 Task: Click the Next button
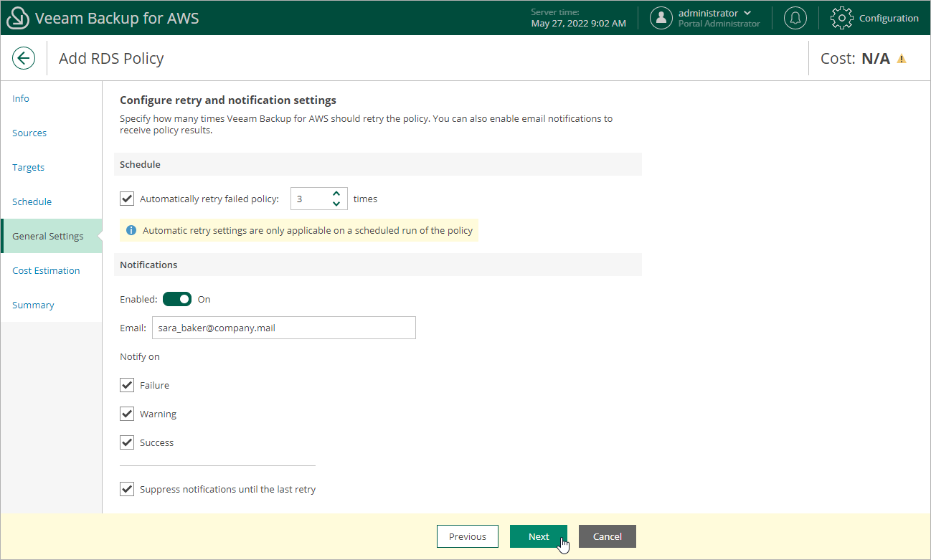(538, 536)
